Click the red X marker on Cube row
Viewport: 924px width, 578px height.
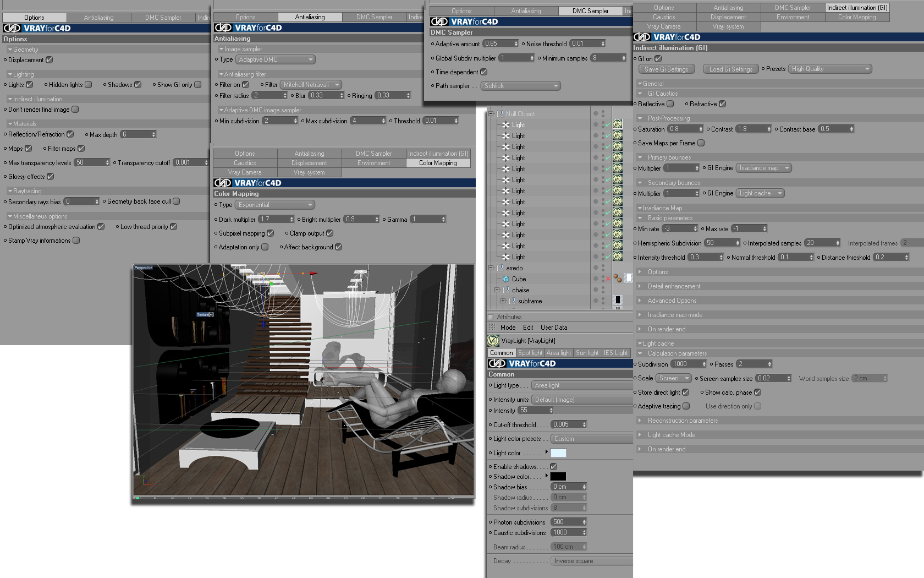coord(608,279)
